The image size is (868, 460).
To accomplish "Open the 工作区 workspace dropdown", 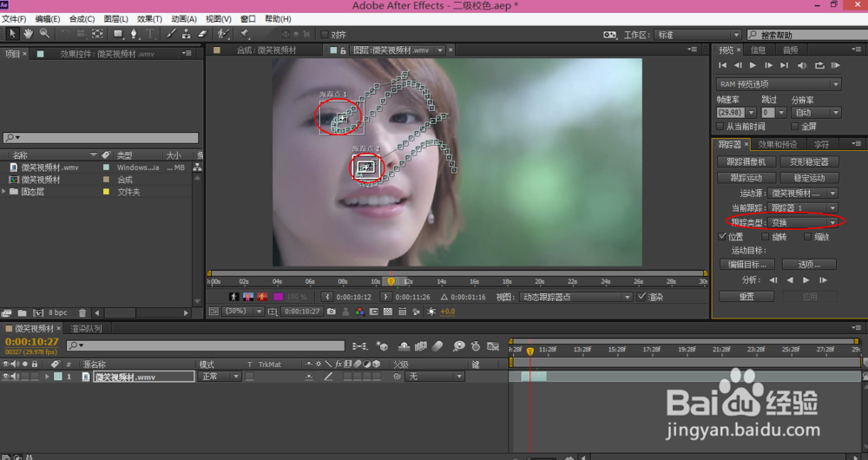I will click(x=698, y=35).
